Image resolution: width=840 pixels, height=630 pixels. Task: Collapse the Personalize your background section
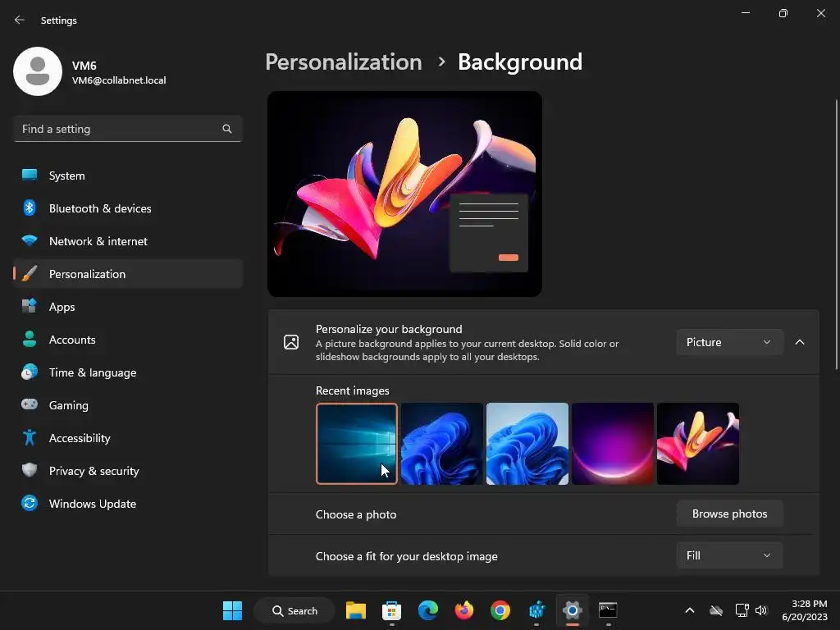tap(800, 342)
